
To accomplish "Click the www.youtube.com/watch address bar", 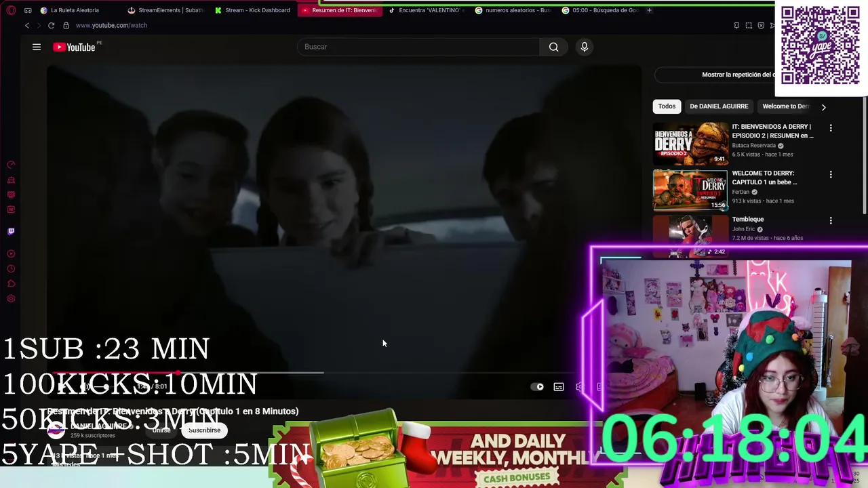I will click(x=111, y=25).
